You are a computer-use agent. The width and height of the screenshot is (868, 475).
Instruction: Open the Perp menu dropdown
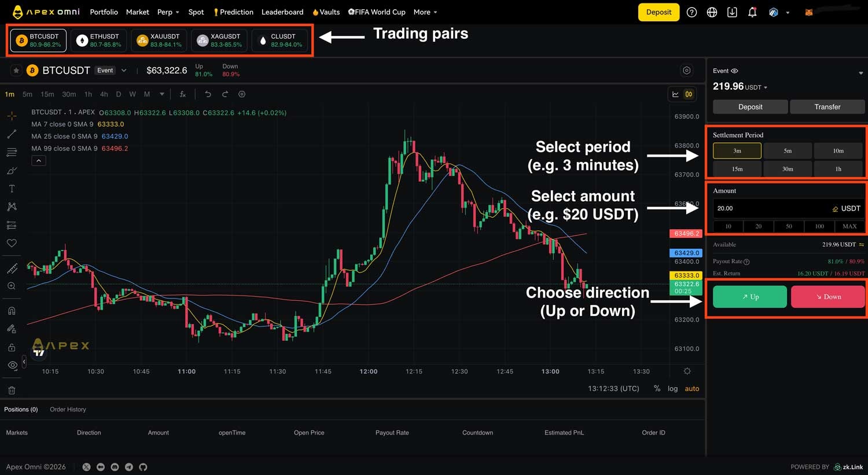tap(168, 12)
